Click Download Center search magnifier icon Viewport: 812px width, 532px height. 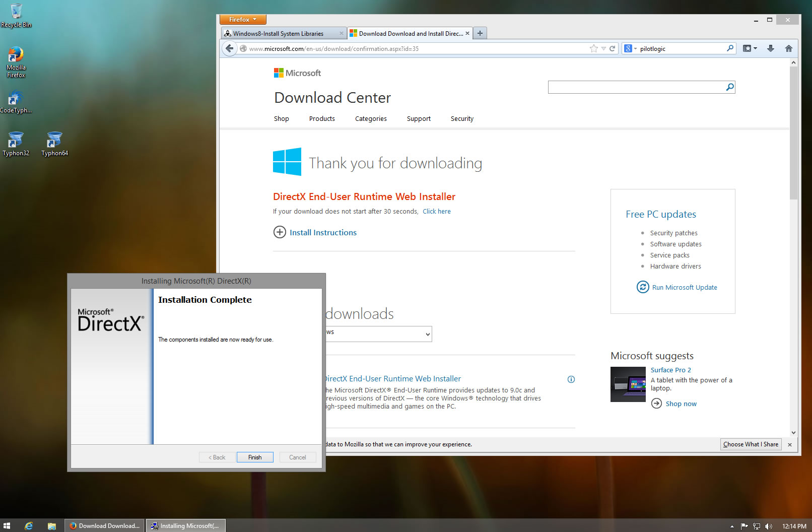point(729,87)
